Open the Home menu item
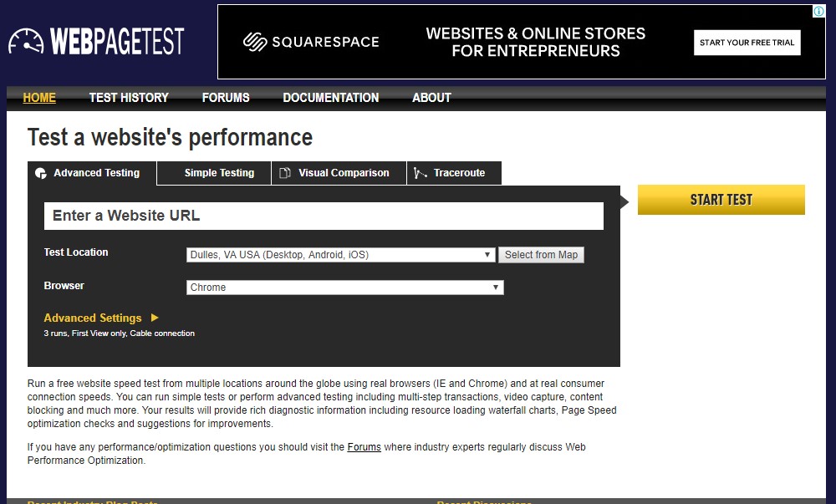836x504 pixels. [39, 98]
